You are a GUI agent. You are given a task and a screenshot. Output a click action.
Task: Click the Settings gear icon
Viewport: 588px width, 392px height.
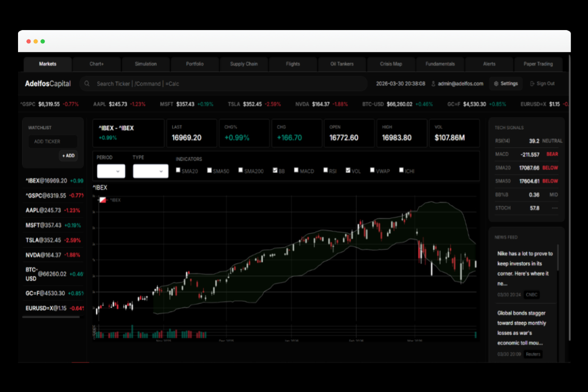496,84
